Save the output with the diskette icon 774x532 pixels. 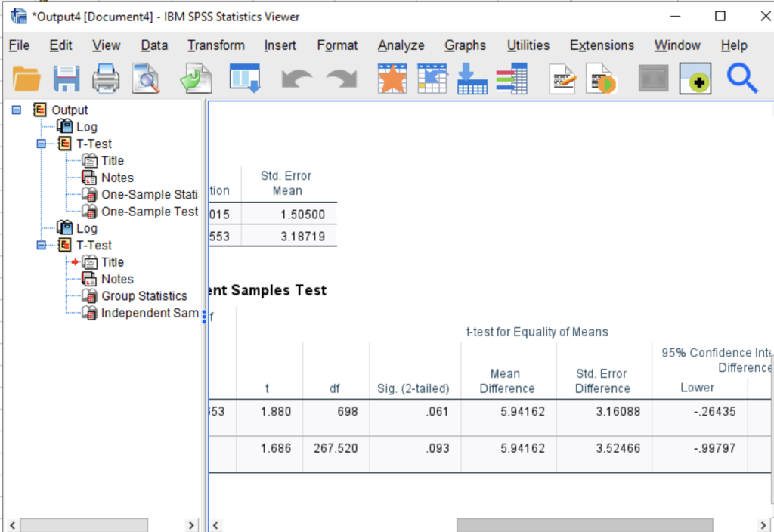pyautogui.click(x=66, y=78)
